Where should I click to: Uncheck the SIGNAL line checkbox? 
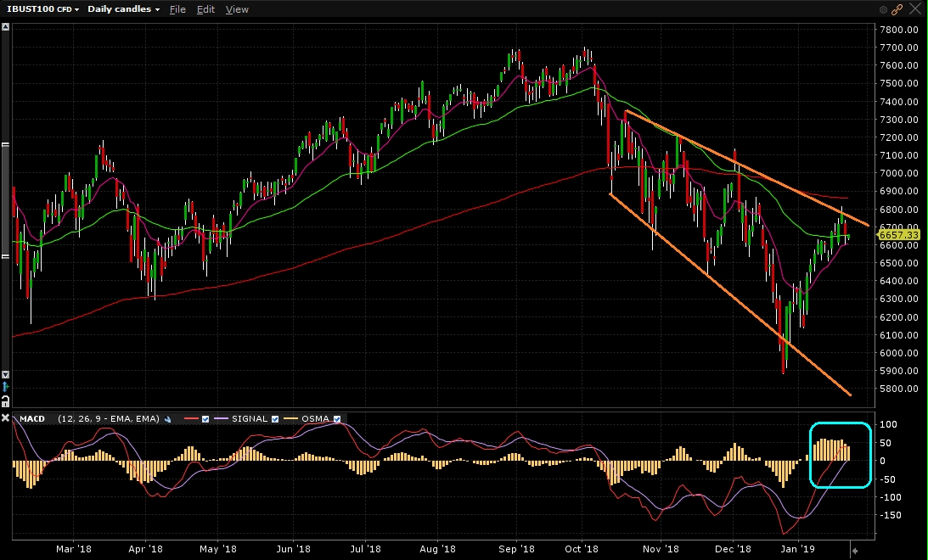(274, 418)
